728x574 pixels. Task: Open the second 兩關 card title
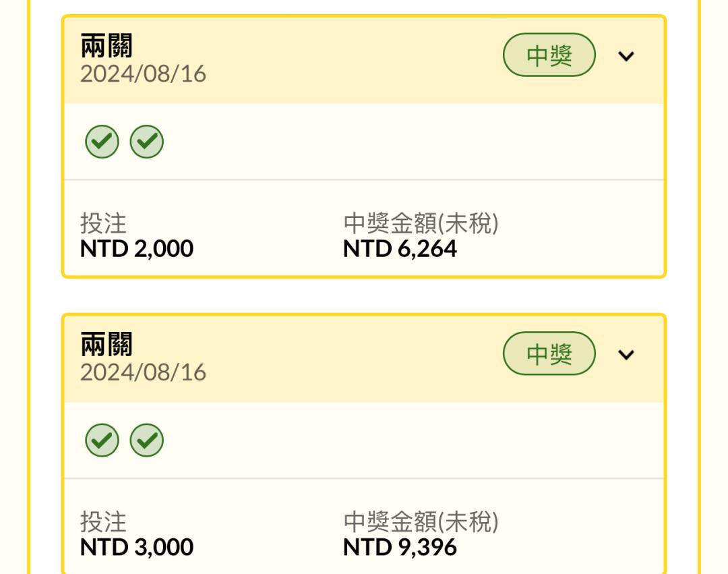tap(107, 344)
